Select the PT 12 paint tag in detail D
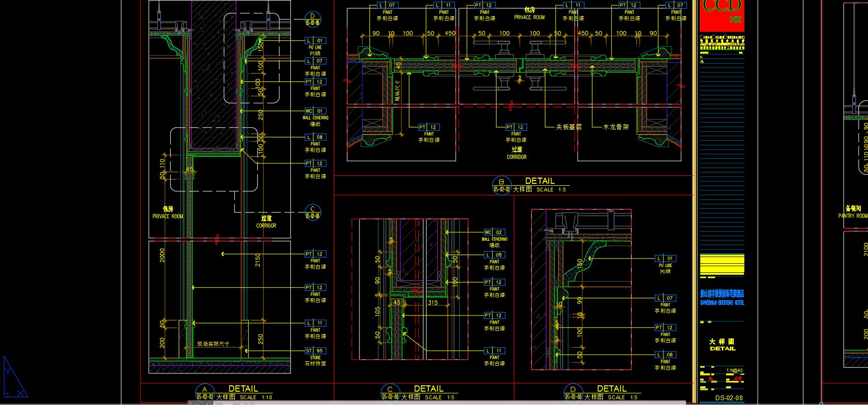 pos(665,328)
